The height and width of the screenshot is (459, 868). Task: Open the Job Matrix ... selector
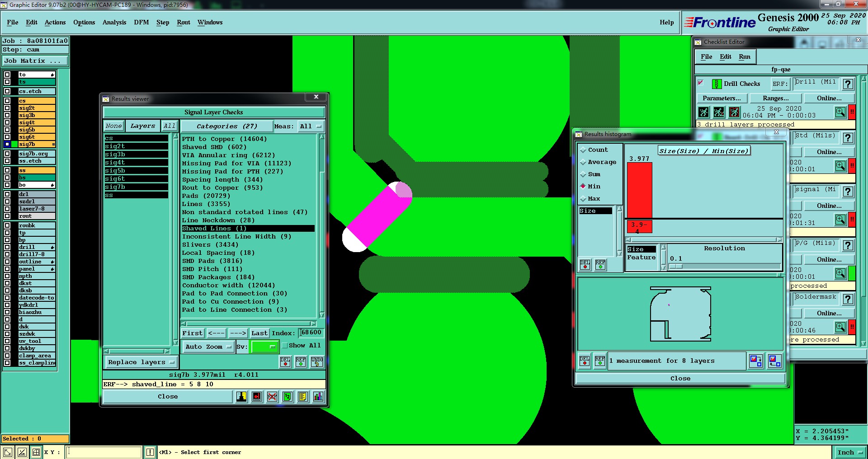coord(35,61)
